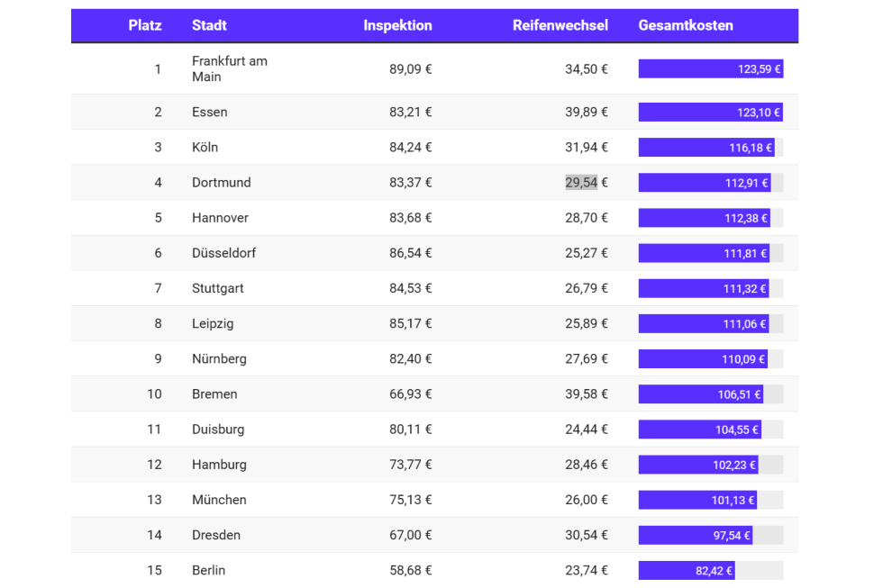The height and width of the screenshot is (588, 883).
Task: Click the highlighted 29,54 value for Dortmund
Action: point(581,183)
